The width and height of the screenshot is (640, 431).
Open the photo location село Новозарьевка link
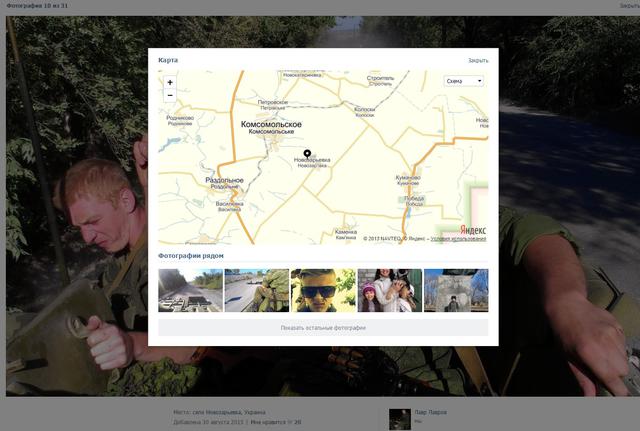pos(221,412)
